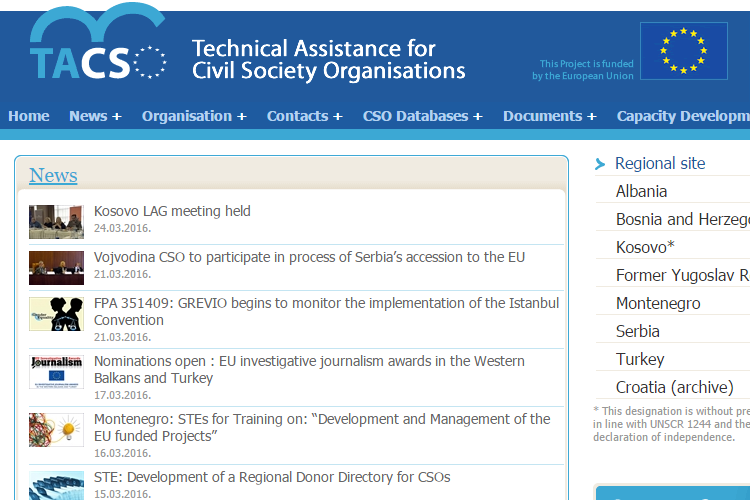Click 'This Project is funded' text
This screenshot has height=500, width=750.
(586, 64)
